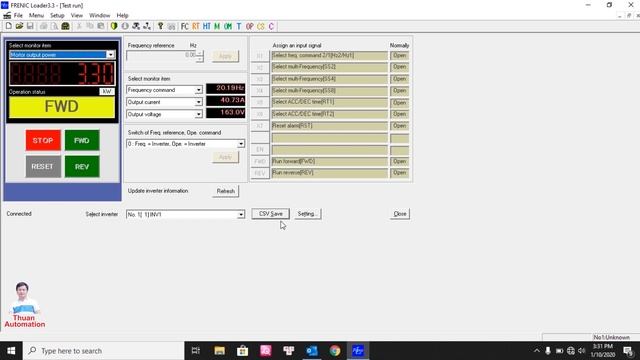Click the OP toolbar icon
The height and width of the screenshot is (360, 640).
point(249,26)
